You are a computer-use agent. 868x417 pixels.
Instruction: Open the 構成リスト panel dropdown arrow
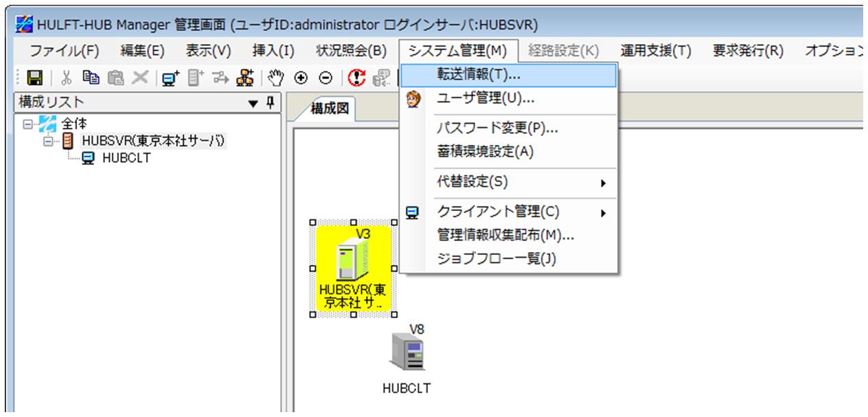click(x=253, y=103)
